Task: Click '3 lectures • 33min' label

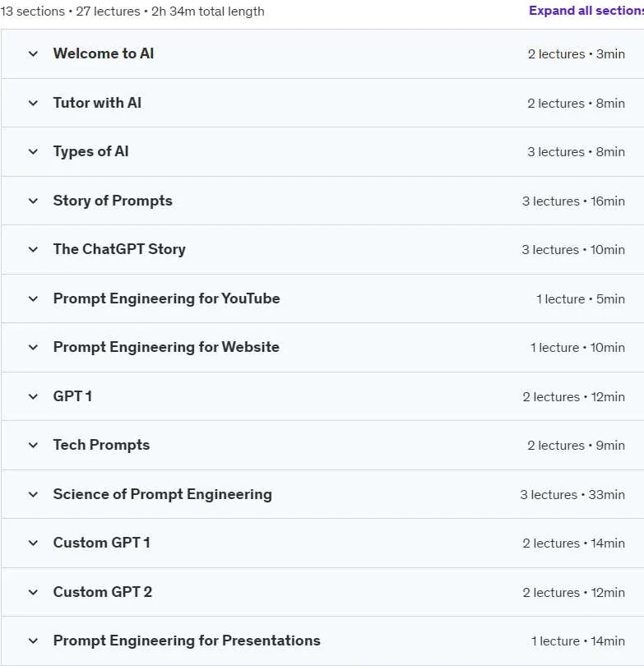Action: (572, 495)
